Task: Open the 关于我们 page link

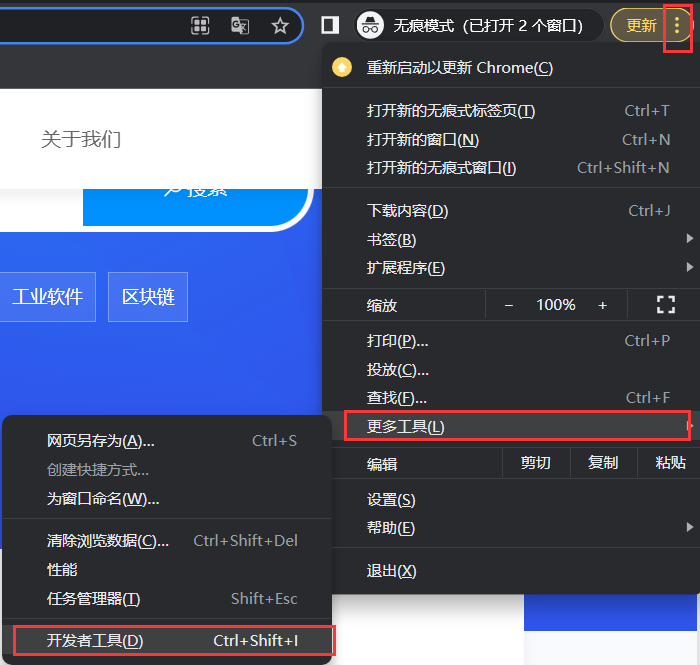Action: (81, 139)
